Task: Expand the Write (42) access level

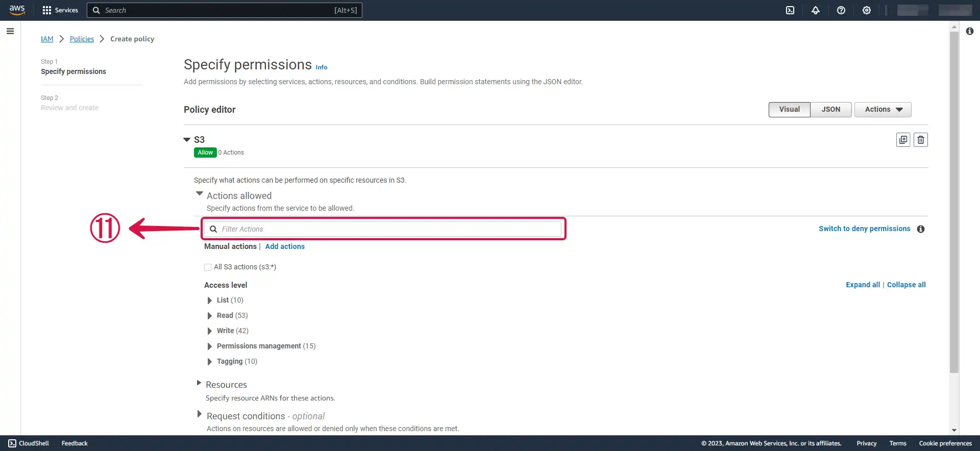Action: (x=209, y=331)
